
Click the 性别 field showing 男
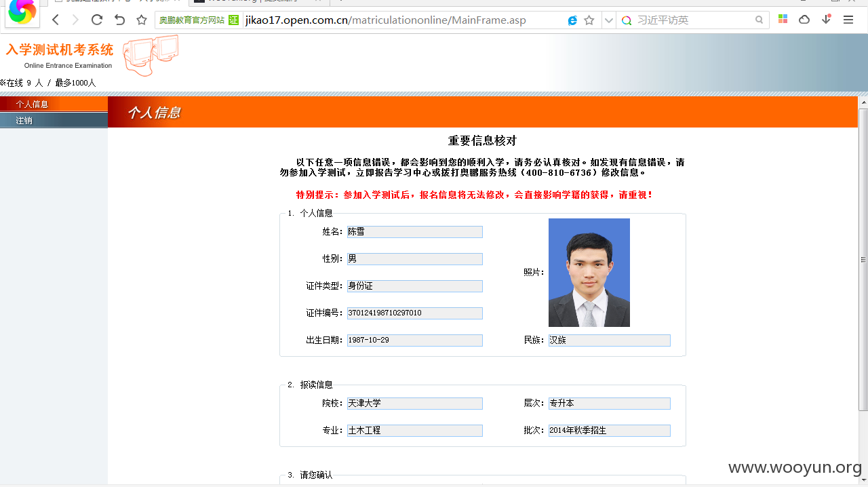click(x=415, y=259)
